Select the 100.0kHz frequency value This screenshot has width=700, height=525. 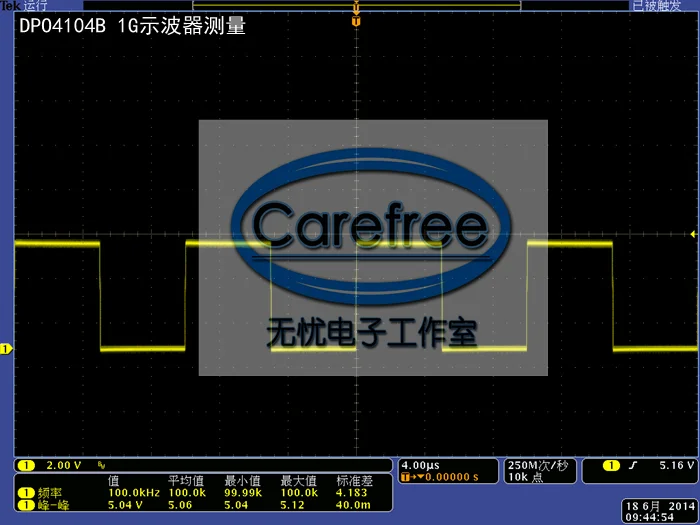pos(134,493)
